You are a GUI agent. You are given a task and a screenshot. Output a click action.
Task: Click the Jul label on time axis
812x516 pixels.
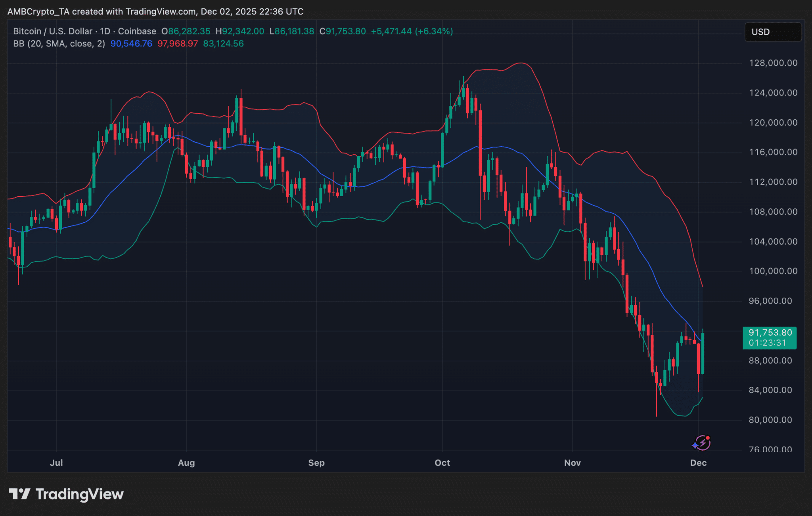56,462
